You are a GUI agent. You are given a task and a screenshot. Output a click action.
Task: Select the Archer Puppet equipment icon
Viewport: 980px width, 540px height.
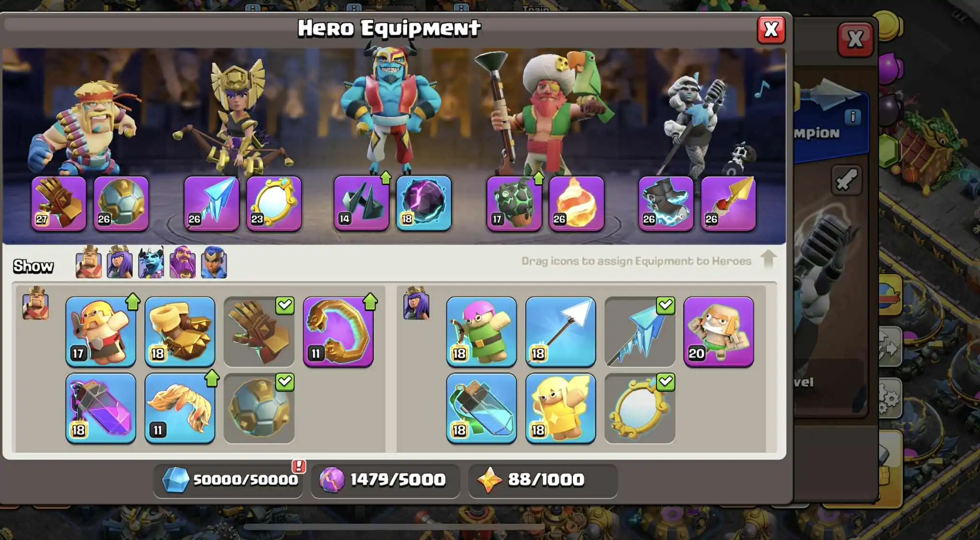click(x=481, y=331)
